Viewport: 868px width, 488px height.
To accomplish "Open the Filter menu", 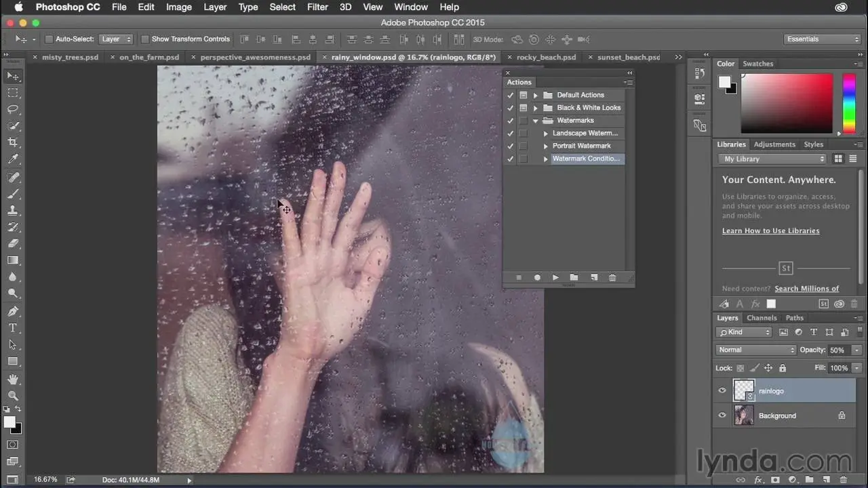I will tap(317, 7).
